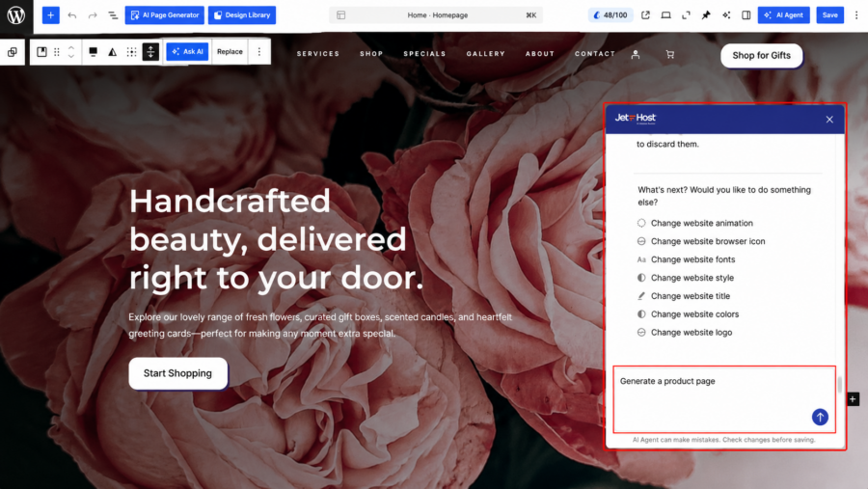Click the chat panel scrollbar

[x=840, y=384]
